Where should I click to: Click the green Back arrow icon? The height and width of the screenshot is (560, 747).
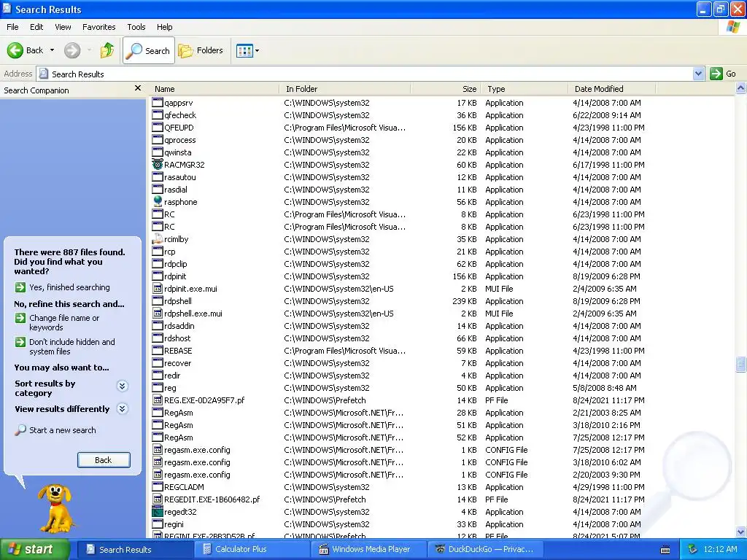click(15, 50)
